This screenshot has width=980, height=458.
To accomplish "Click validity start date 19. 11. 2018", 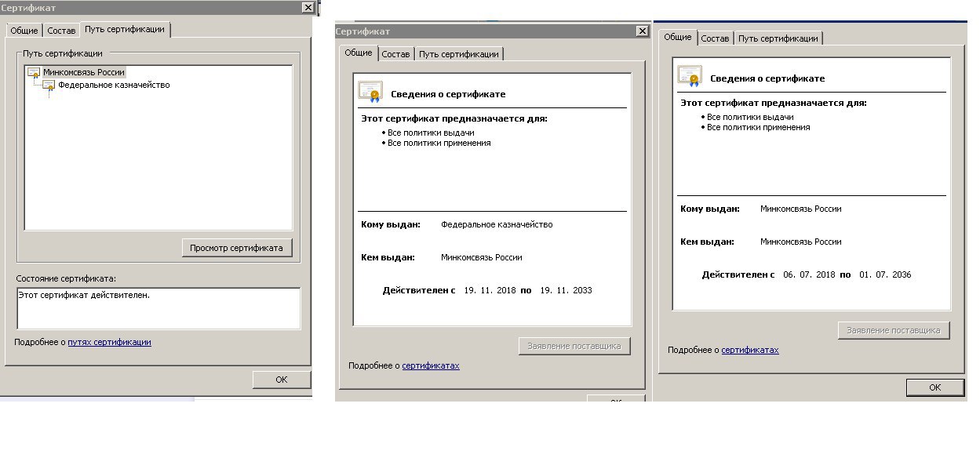I will 490,290.
